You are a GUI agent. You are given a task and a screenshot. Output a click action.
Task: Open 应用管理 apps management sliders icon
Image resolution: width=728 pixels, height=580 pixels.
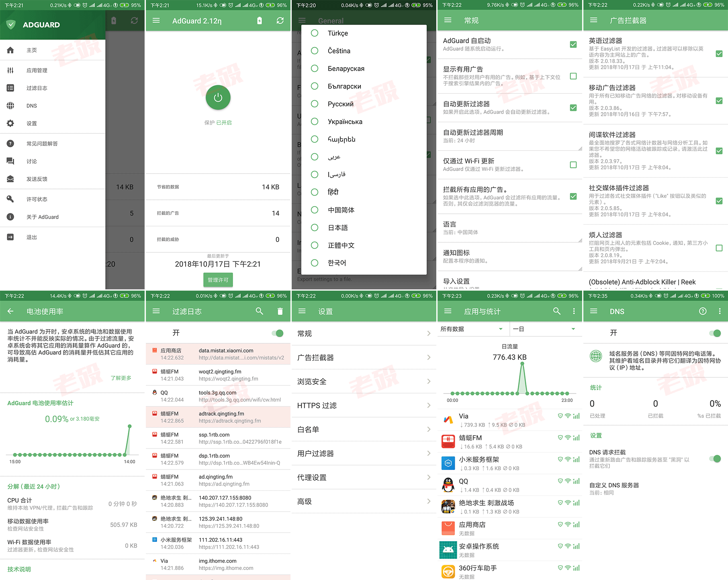pos(10,70)
